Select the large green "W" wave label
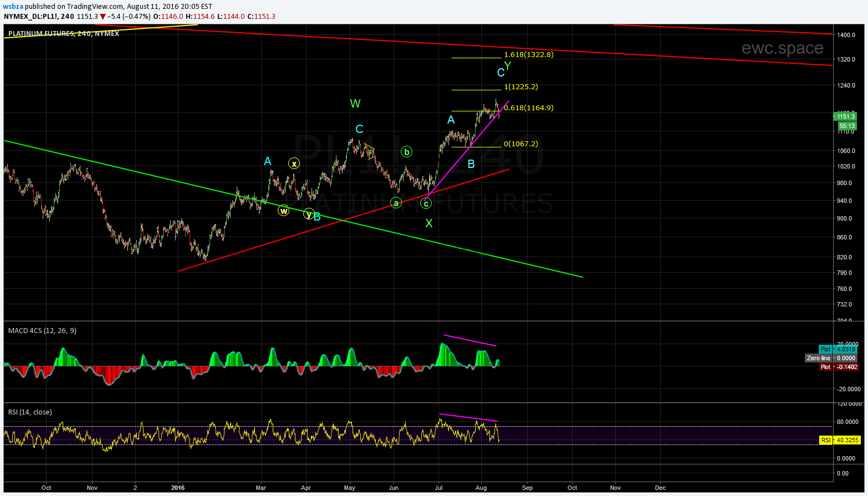 tap(355, 104)
